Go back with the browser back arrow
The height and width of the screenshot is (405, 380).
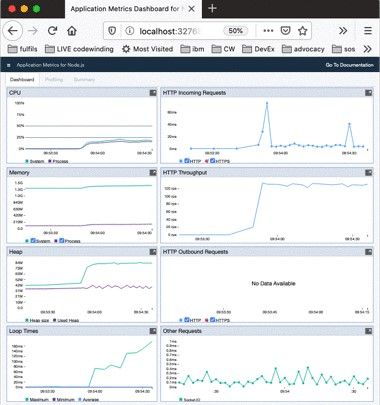click(13, 31)
